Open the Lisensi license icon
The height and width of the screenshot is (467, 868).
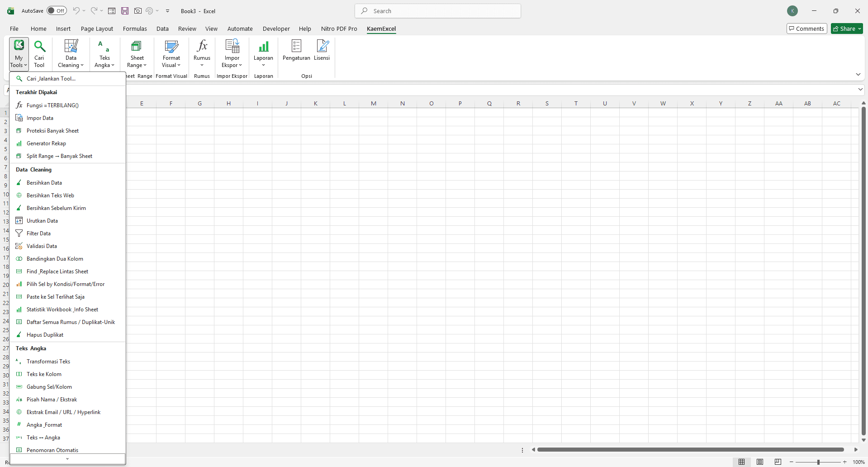click(322, 50)
